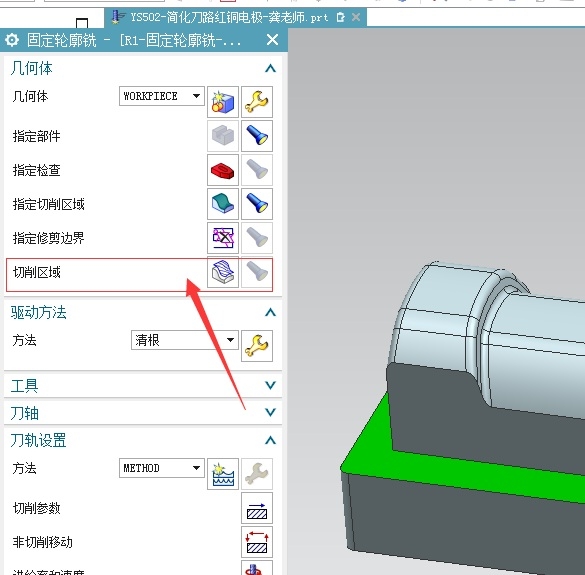Display the specified cut area with flashlight

point(257,204)
